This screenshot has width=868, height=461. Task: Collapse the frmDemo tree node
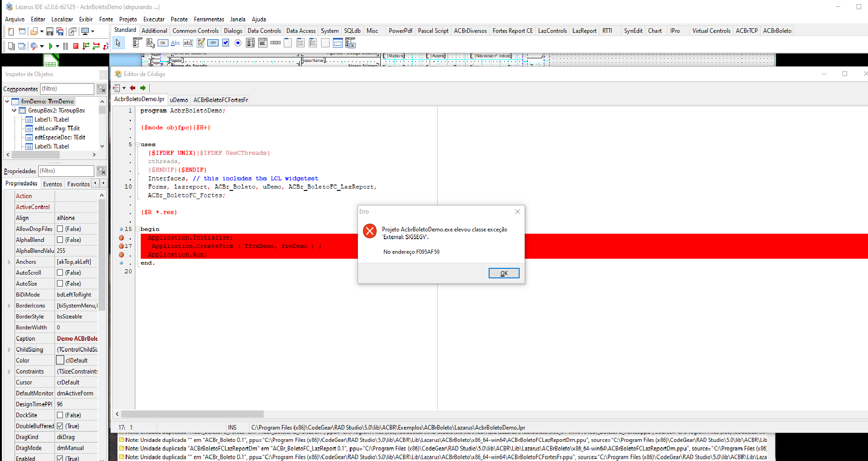(7, 101)
